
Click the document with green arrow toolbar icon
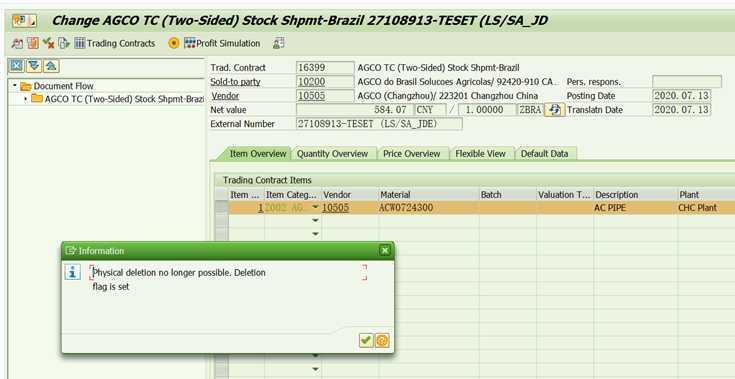pos(64,44)
